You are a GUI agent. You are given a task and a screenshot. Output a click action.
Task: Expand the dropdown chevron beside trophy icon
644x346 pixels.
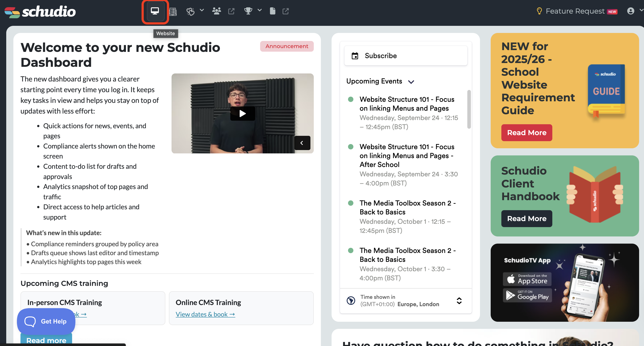click(260, 10)
